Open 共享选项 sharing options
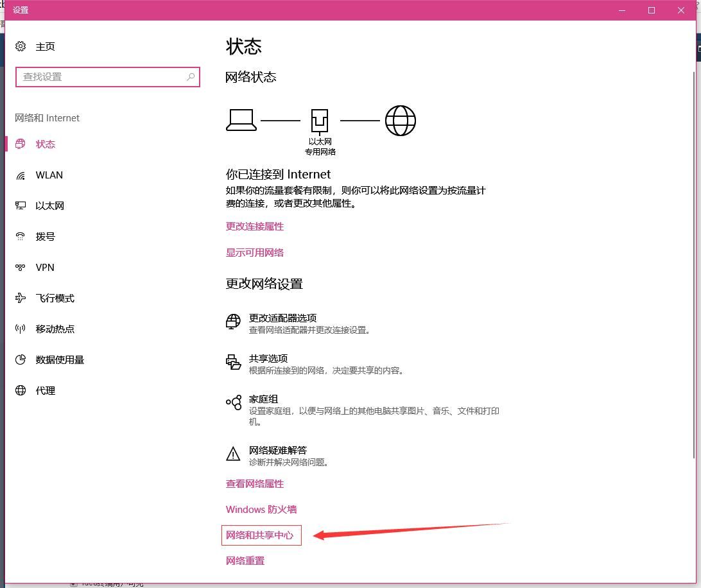701x588 pixels. (x=268, y=359)
